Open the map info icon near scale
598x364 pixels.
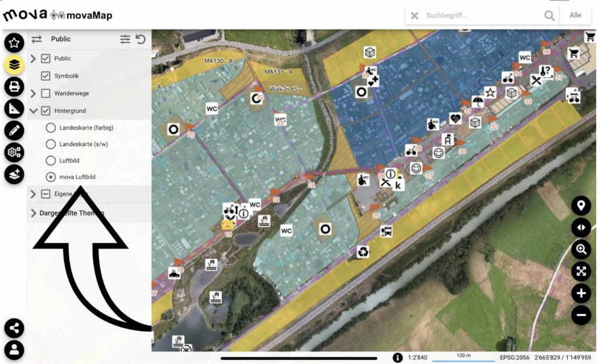(x=397, y=358)
